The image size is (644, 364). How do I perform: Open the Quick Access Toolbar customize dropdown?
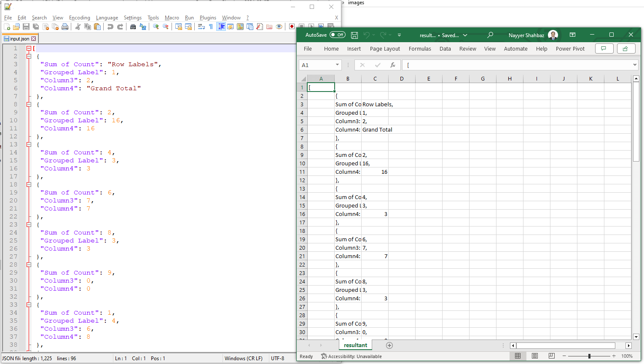click(399, 35)
